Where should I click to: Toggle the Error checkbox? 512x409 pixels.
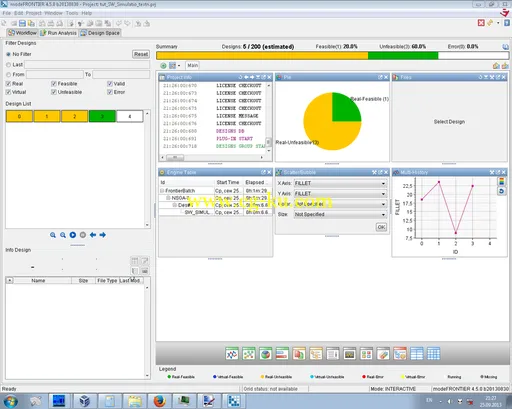(x=110, y=92)
